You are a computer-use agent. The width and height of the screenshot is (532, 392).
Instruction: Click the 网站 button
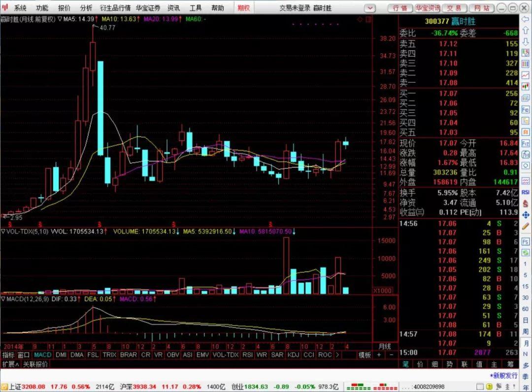point(482,8)
